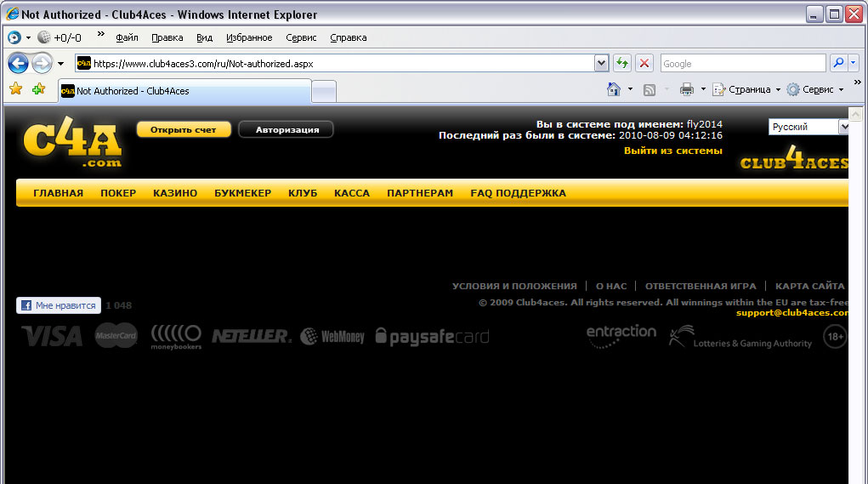Expand the Print options dropdown arrow
Viewport: 868px width, 484px height.
(x=703, y=89)
